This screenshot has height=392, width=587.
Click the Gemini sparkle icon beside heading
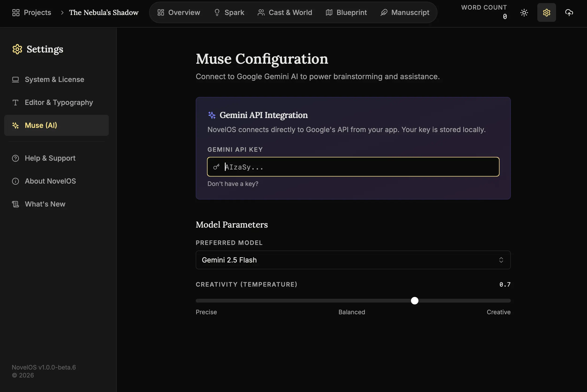click(212, 115)
